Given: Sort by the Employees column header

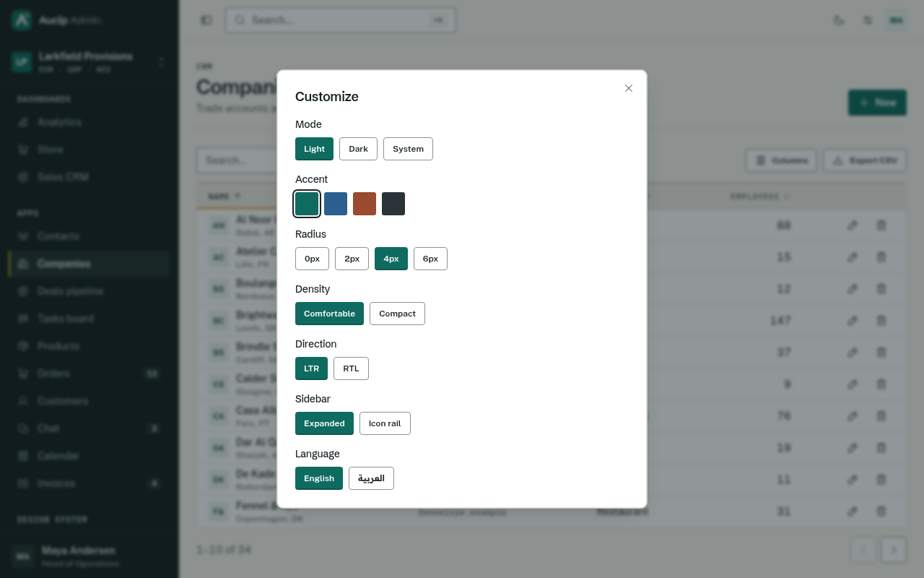Looking at the screenshot, I should coord(760,197).
